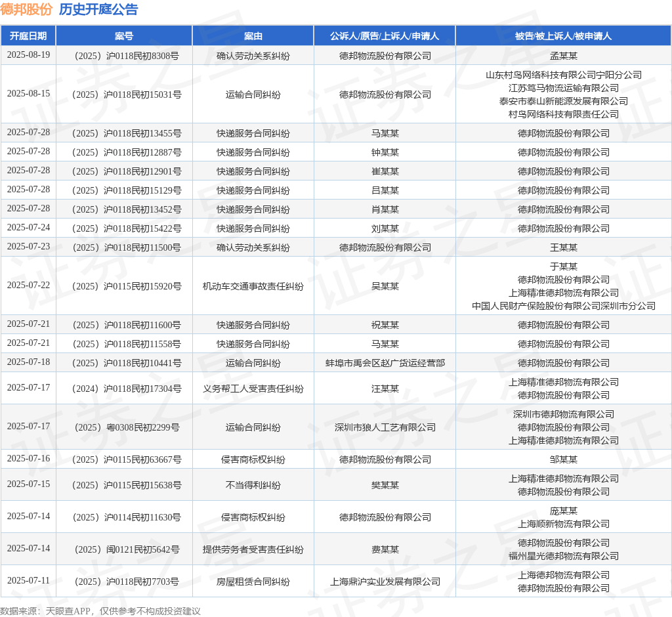672x617 pixels.
Task: Select case number (2025)沪0114民初11630号
Action: click(x=127, y=517)
